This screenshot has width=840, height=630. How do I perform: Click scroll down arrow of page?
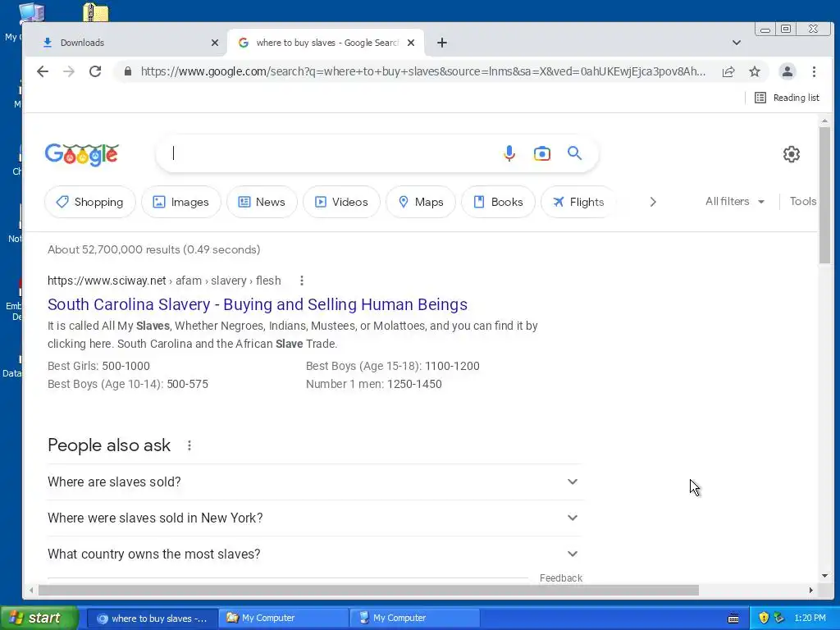[824, 577]
